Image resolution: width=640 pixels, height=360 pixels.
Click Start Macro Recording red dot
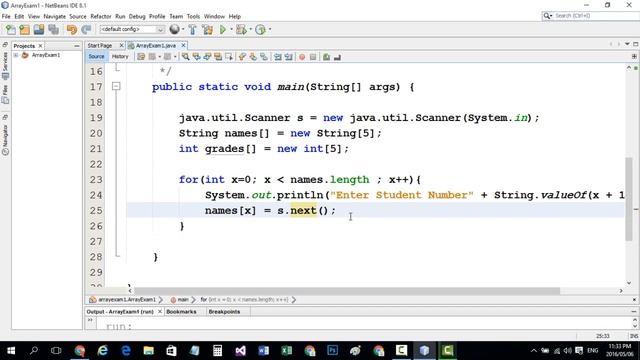point(302,57)
